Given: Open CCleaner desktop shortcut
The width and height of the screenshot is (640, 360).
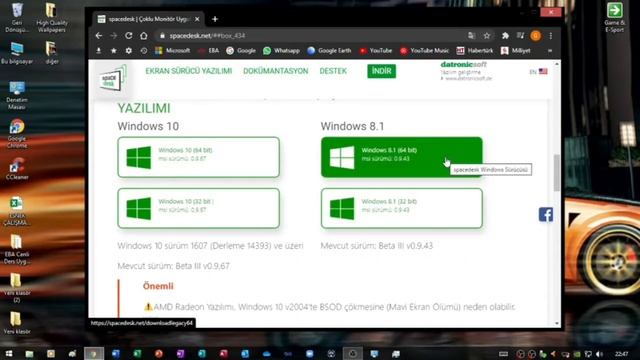Looking at the screenshot, I should click(17, 169).
